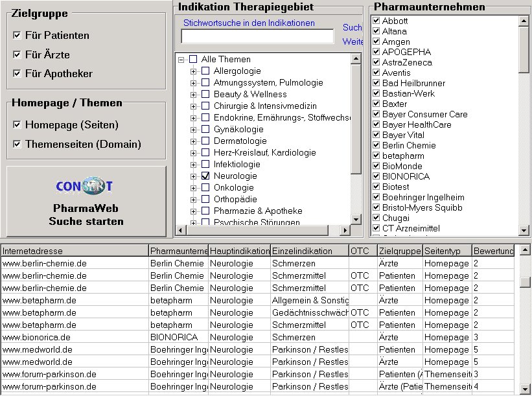Click the results table vertical scrollbar thumb
Viewport: 532px width, 396px height.
525,283
